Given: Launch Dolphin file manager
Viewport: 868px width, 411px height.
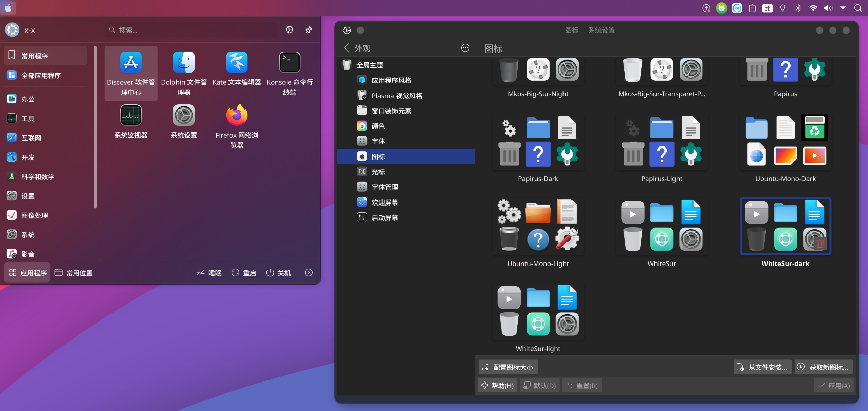Looking at the screenshot, I should pyautogui.click(x=184, y=73).
